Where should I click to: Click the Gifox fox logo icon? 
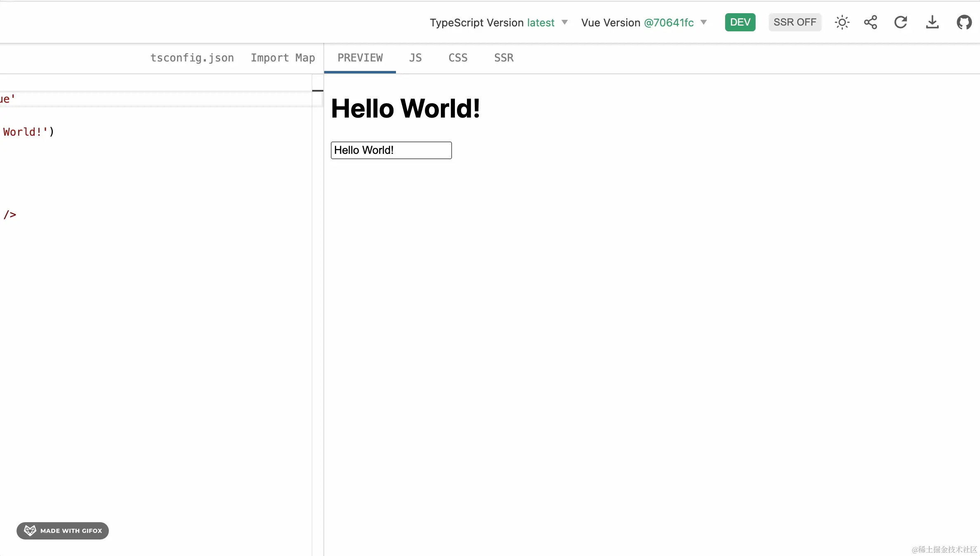coord(30,530)
